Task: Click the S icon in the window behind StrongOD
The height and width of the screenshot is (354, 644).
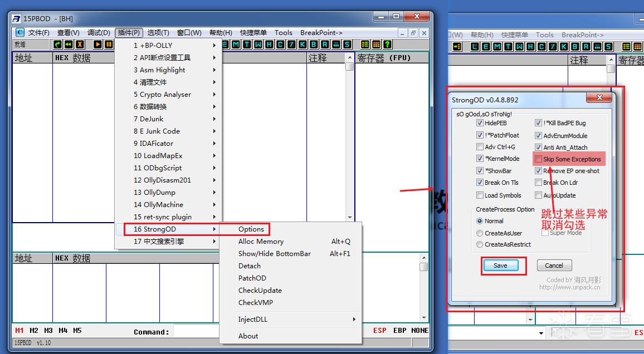Action: 608,46
